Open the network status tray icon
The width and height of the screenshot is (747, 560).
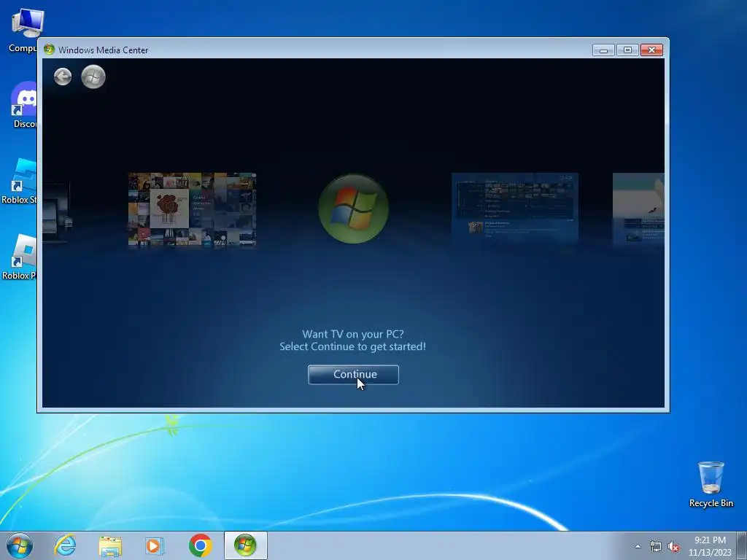pyautogui.click(x=656, y=547)
